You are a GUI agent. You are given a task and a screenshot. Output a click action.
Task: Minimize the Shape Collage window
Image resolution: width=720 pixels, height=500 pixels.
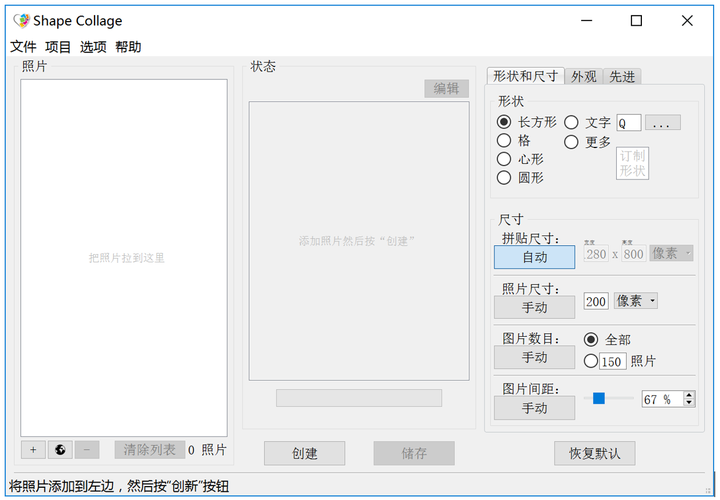point(586,21)
